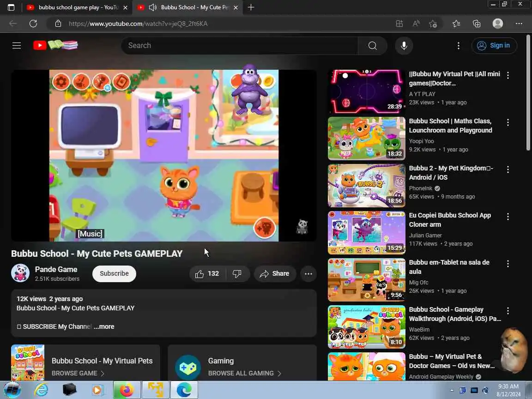Open options for Eu Copiei Bubbu School

(x=508, y=217)
